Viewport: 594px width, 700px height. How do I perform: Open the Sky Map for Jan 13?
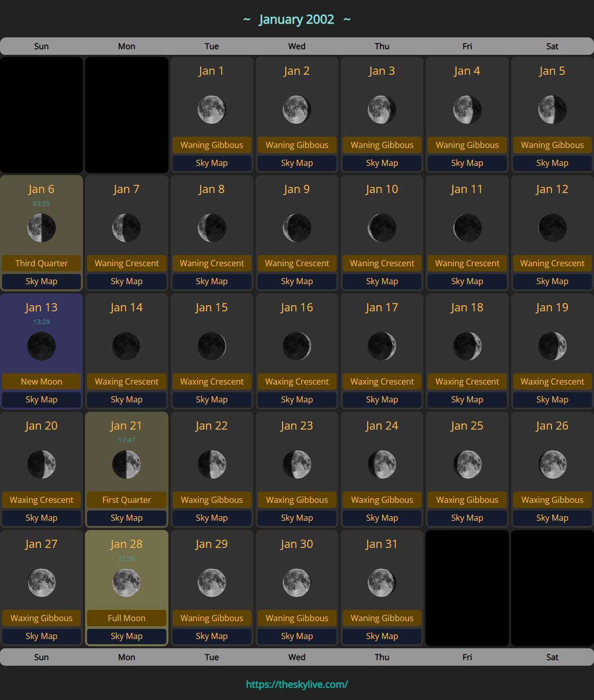click(41, 399)
